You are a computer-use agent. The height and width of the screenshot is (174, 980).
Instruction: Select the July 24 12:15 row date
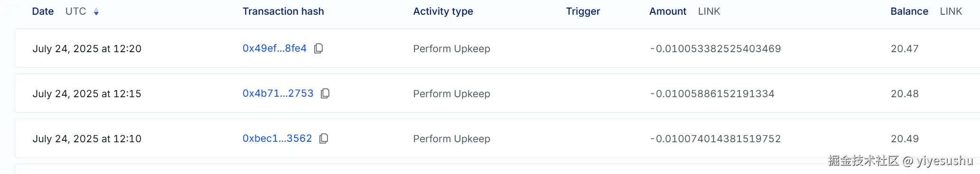click(87, 94)
